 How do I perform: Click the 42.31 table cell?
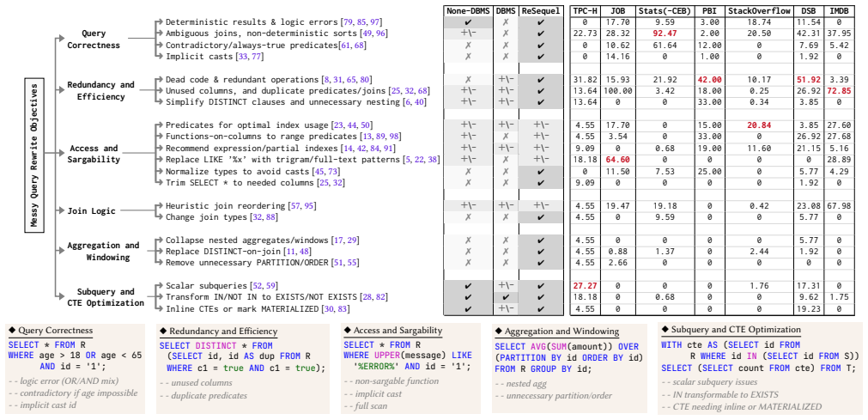809,33
